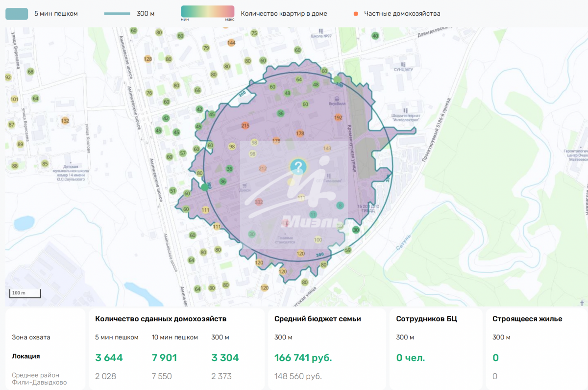Click the 3 644 households value
The width and height of the screenshot is (588, 390).
109,358
